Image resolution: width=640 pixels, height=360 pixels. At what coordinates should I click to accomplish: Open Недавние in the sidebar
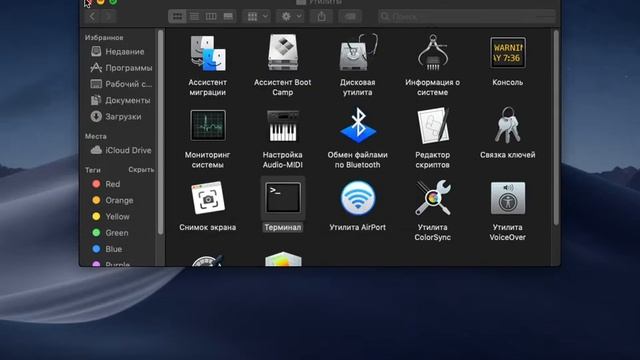pos(118,51)
